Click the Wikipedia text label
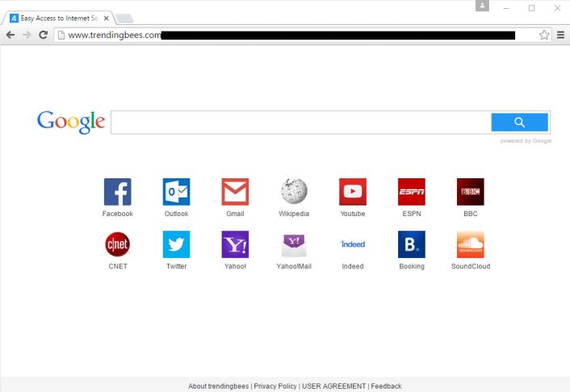Screen dimensions: 570x392 pos(294,214)
